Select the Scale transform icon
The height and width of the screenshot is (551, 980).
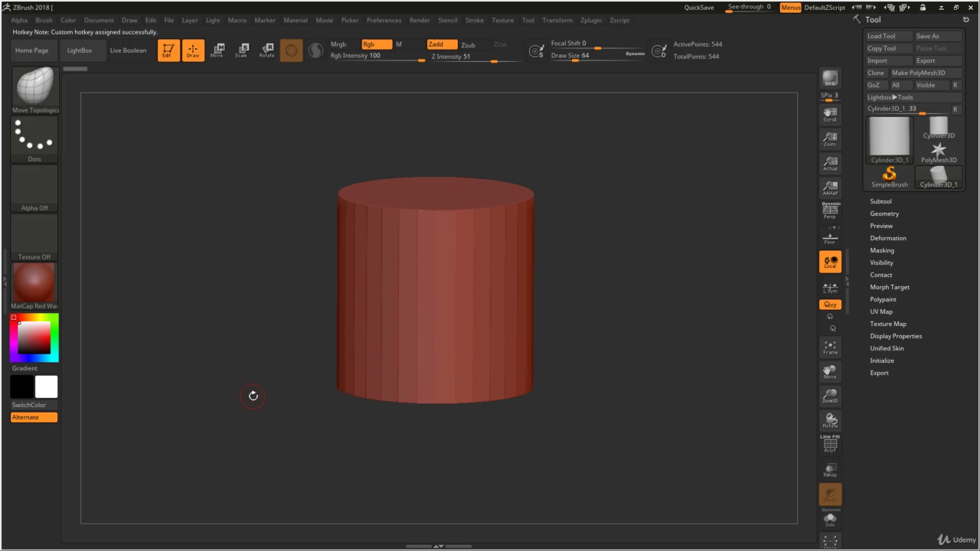(x=242, y=51)
